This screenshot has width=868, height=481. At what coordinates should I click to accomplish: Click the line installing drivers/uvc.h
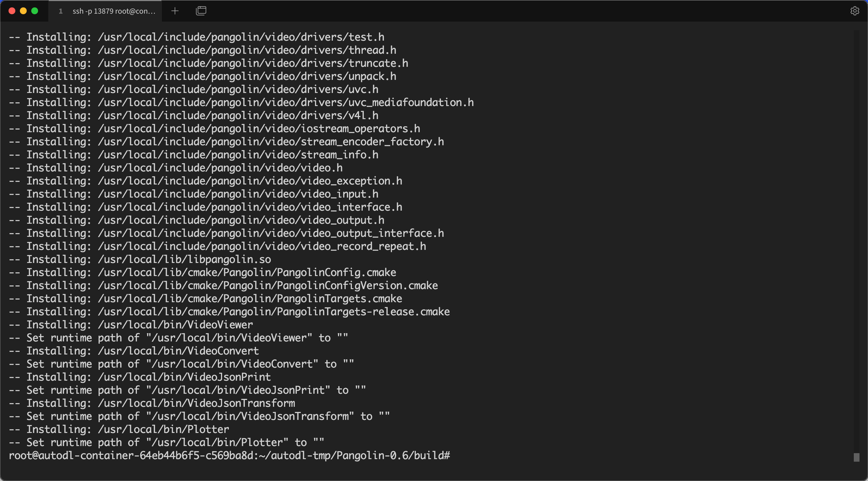(193, 89)
